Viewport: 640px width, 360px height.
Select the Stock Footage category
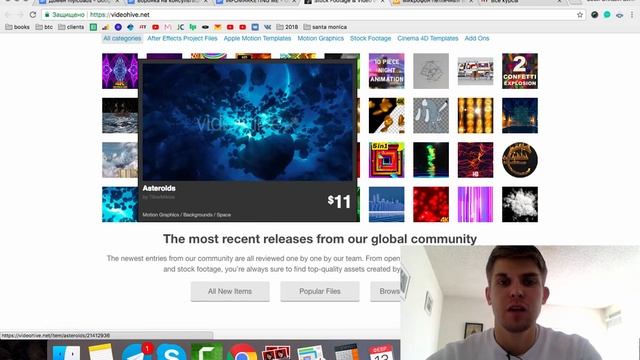370,38
